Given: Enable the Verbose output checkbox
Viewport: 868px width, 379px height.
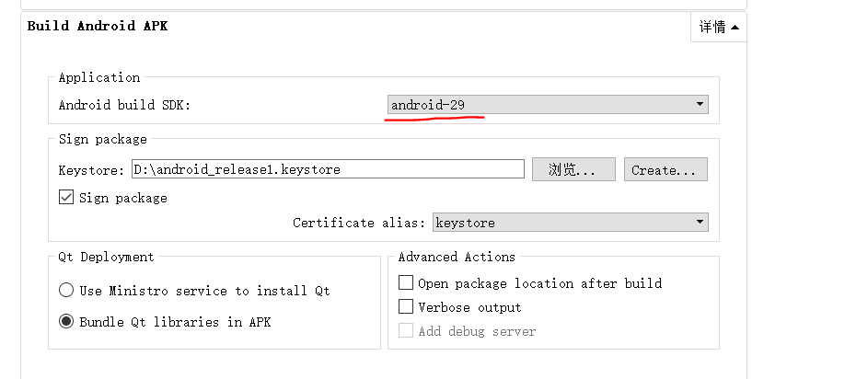Looking at the screenshot, I should [x=406, y=306].
